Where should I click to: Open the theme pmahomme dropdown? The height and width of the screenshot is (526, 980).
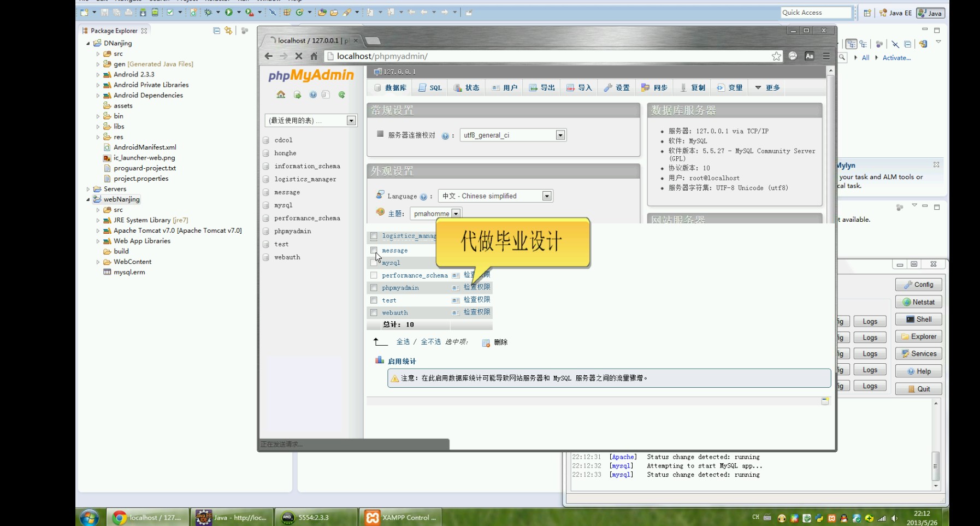click(435, 214)
